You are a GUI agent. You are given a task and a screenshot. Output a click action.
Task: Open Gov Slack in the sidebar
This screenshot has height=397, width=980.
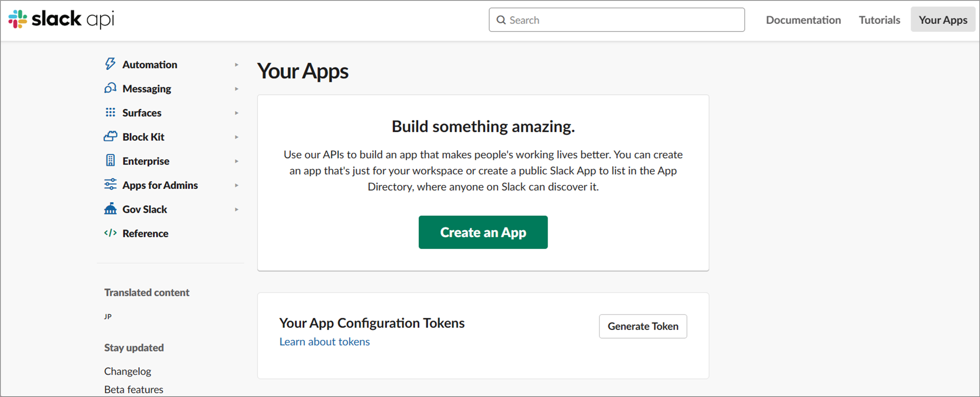pyautogui.click(x=145, y=210)
